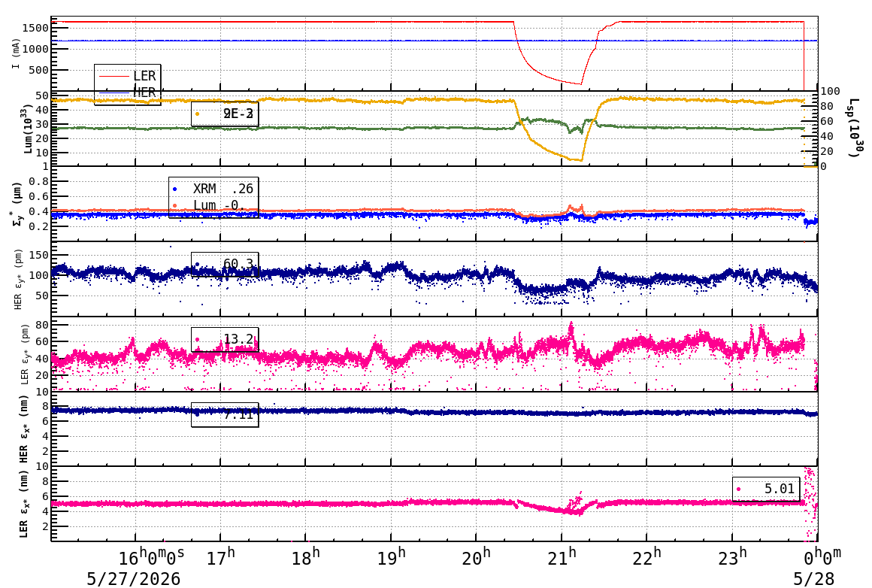872x588 pixels.
Task: Click the LER legend entry in the current plot
Action: click(x=128, y=76)
